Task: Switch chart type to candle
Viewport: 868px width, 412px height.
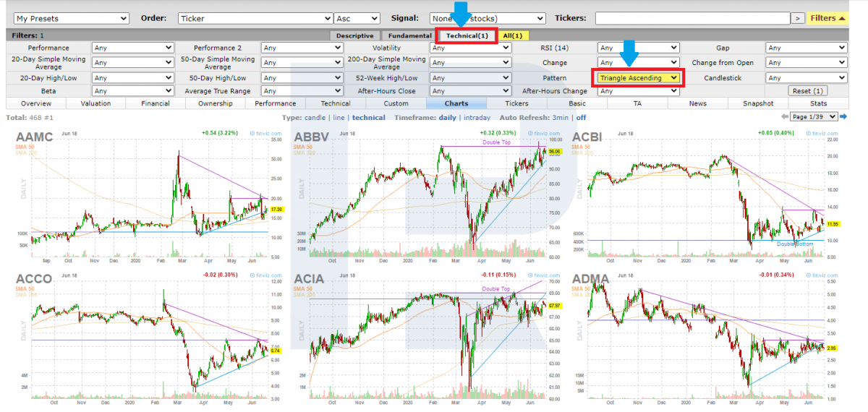Action: click(x=315, y=117)
